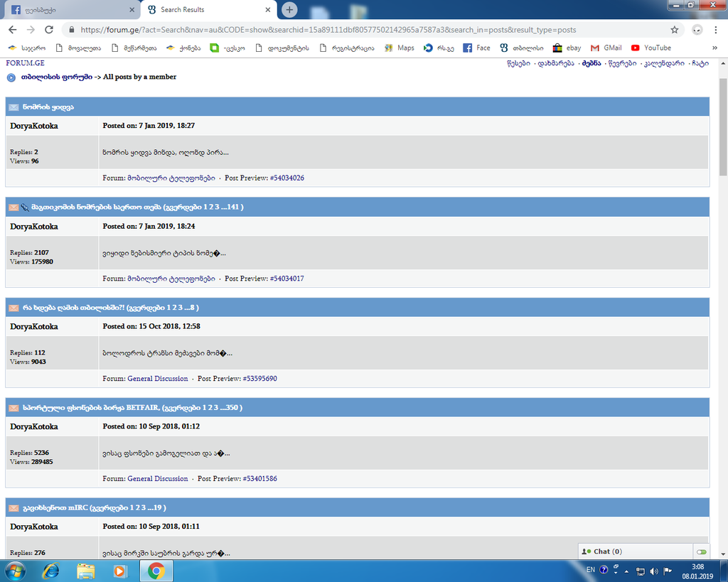Open the მეწარმეთა bookmark
The image size is (728, 582).
pos(134,48)
